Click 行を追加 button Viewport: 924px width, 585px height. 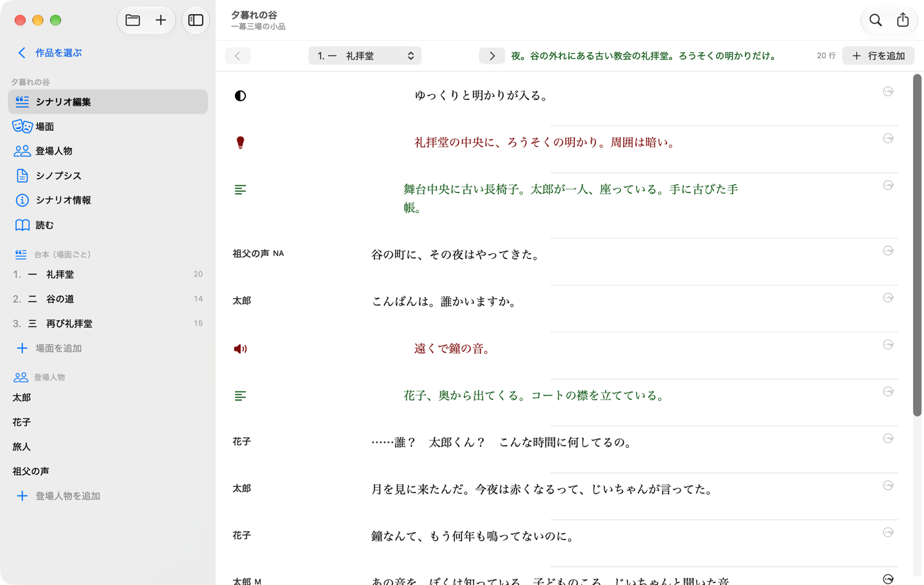pos(878,56)
